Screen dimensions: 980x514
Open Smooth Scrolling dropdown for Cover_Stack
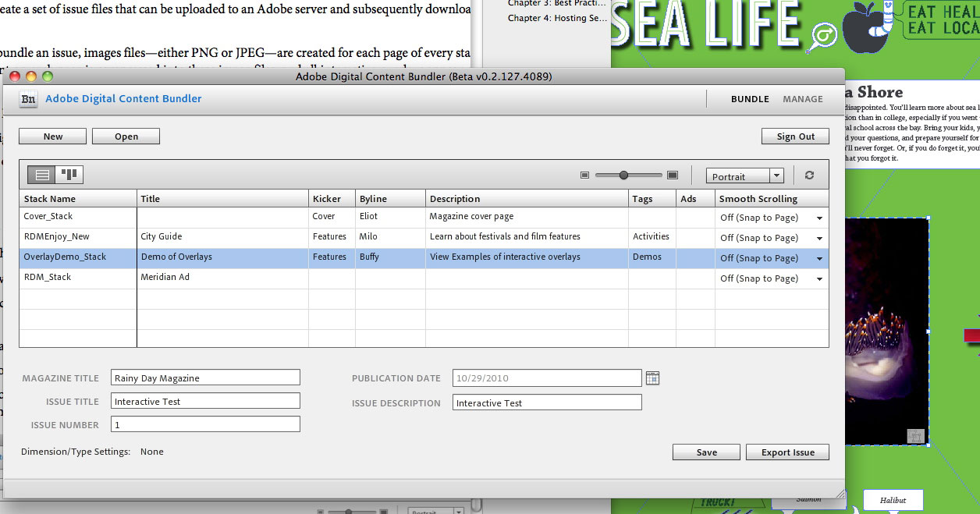819,218
